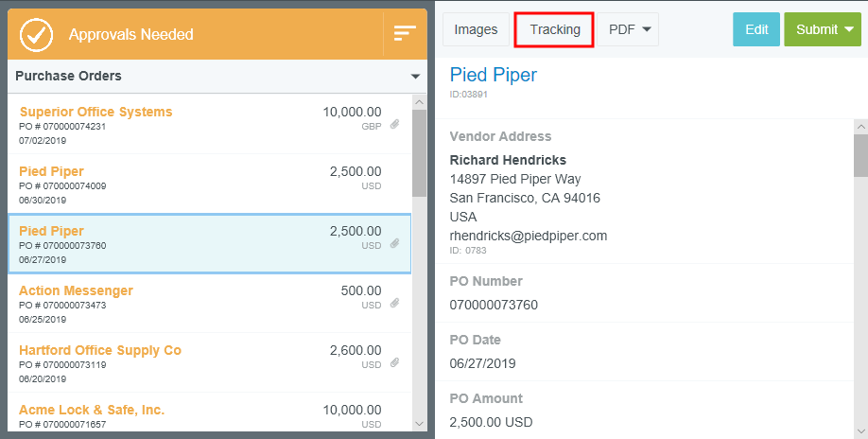Click attachment paperclip on Action Messenger order
868x439 pixels.
point(395,304)
